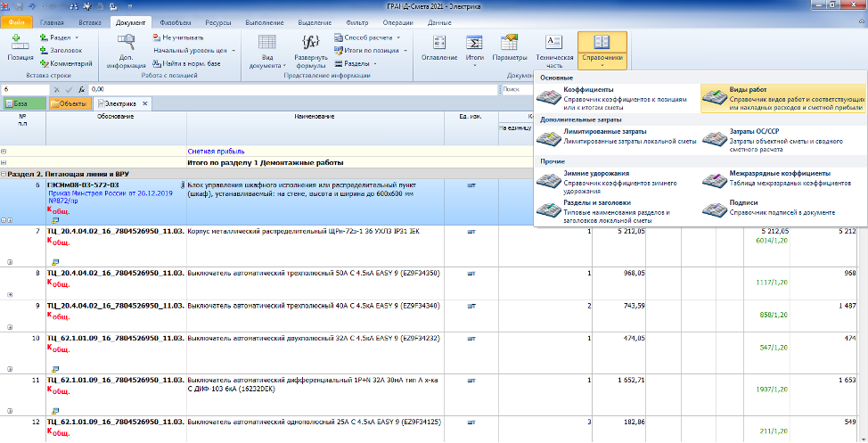Click Развернуть формулы button
Screen dimensions: 868x443
(x=310, y=51)
